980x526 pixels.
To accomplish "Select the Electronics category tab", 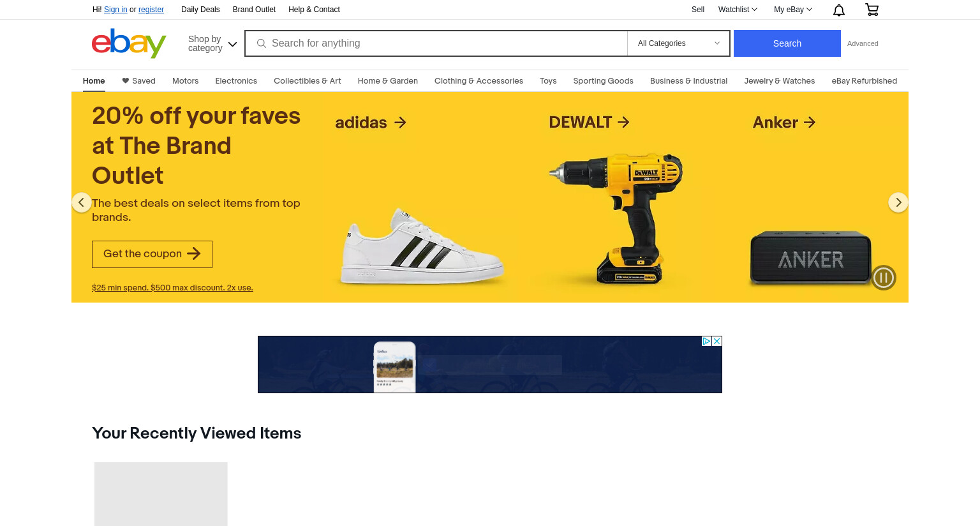I will click(x=236, y=81).
